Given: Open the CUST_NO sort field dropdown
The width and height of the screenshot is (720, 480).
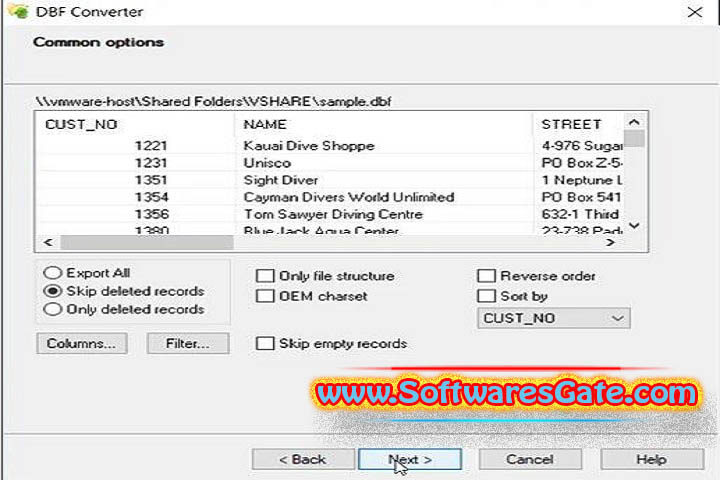Looking at the screenshot, I should (x=554, y=318).
